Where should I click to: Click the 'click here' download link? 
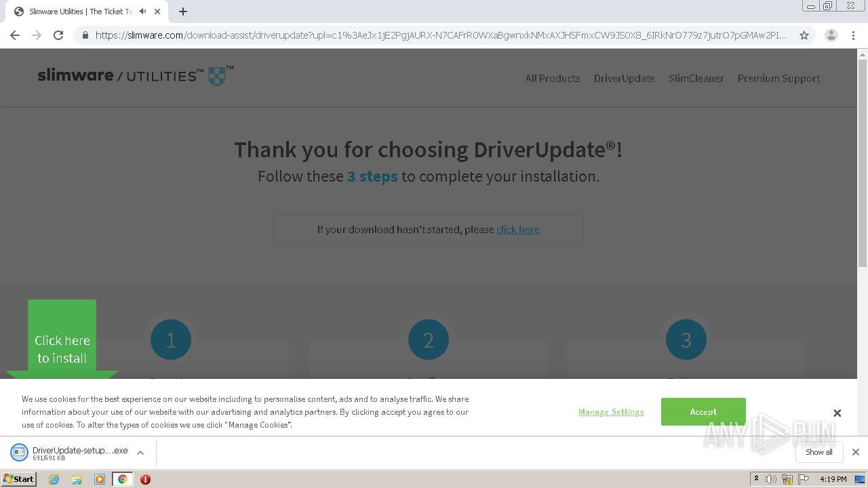click(x=518, y=230)
